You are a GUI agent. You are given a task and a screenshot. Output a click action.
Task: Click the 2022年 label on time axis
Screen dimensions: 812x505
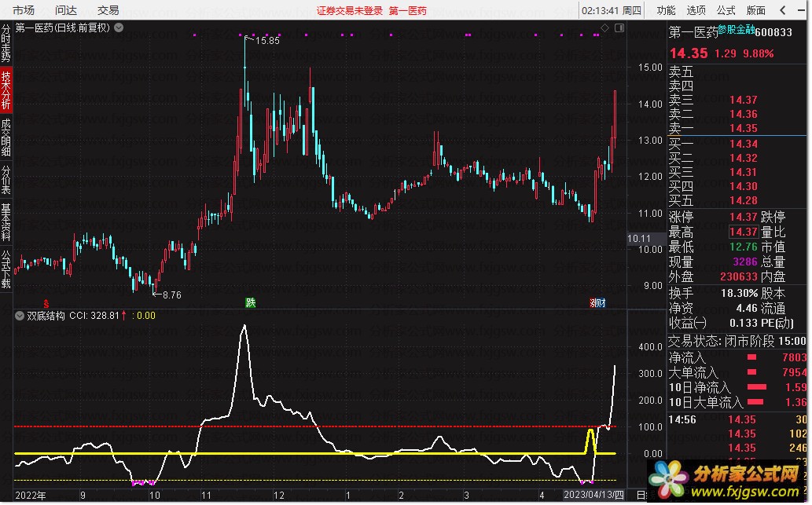point(31,496)
